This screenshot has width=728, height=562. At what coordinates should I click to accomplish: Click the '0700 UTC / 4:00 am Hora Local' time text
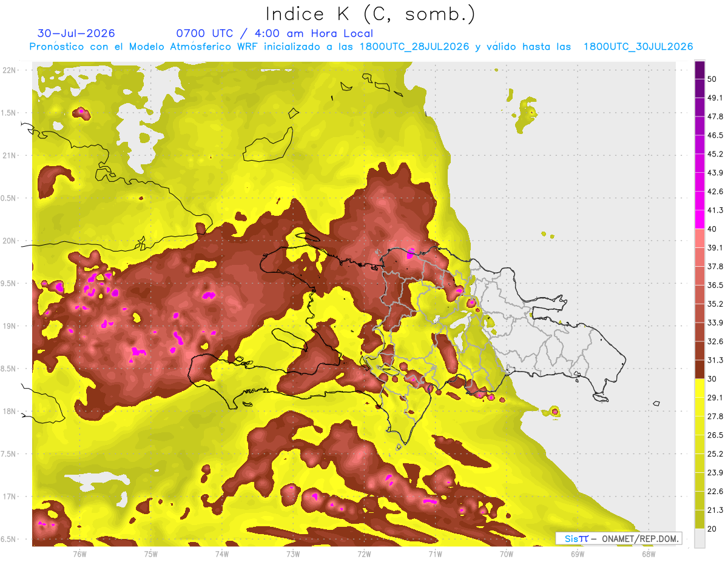click(x=275, y=33)
